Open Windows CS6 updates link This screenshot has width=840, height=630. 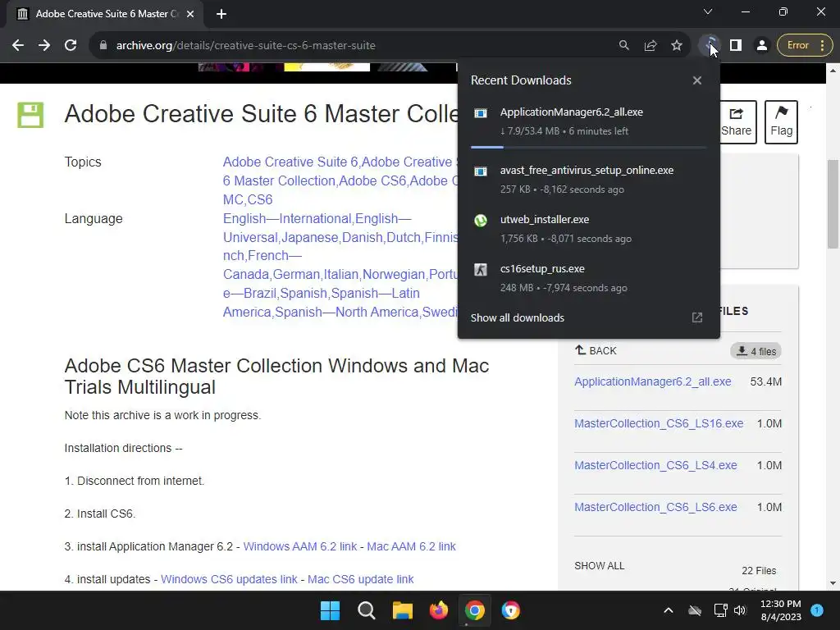point(229,579)
